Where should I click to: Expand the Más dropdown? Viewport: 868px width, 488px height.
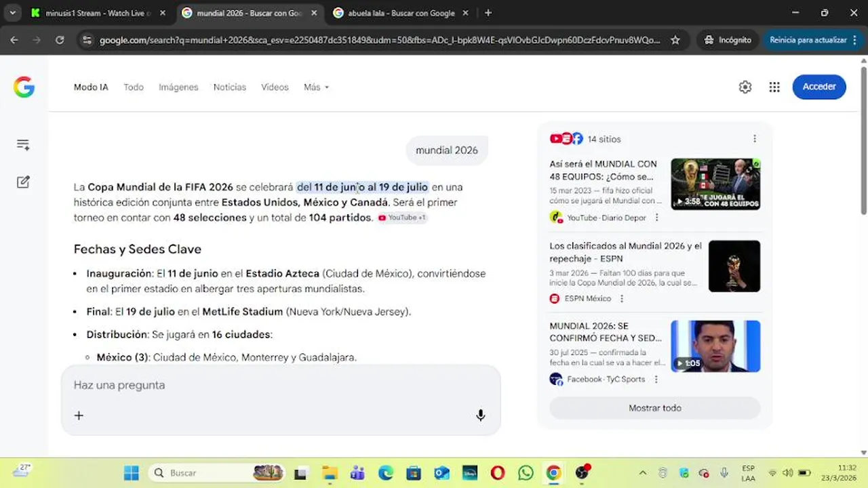(316, 87)
